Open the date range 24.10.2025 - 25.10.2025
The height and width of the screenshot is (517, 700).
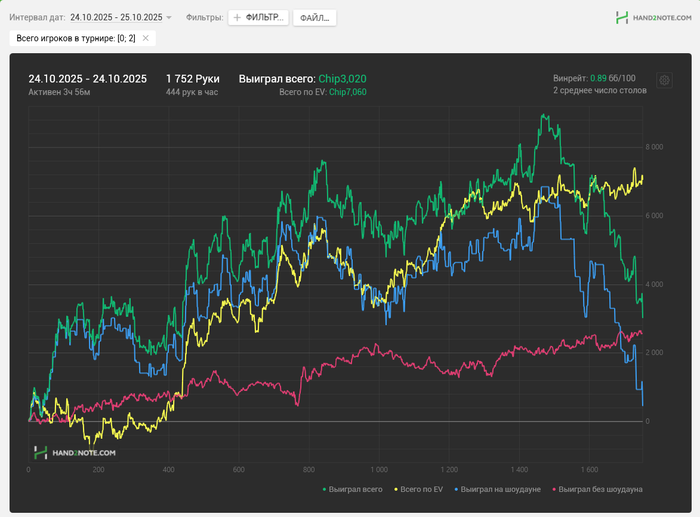point(116,17)
